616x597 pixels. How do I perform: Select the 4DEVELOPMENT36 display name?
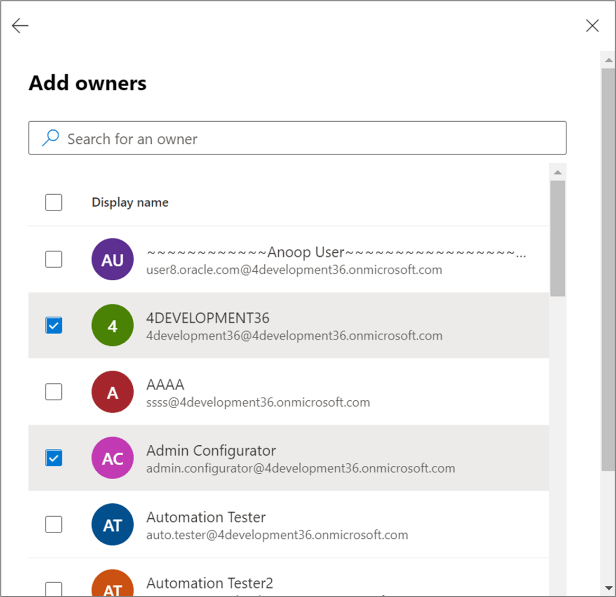(208, 318)
